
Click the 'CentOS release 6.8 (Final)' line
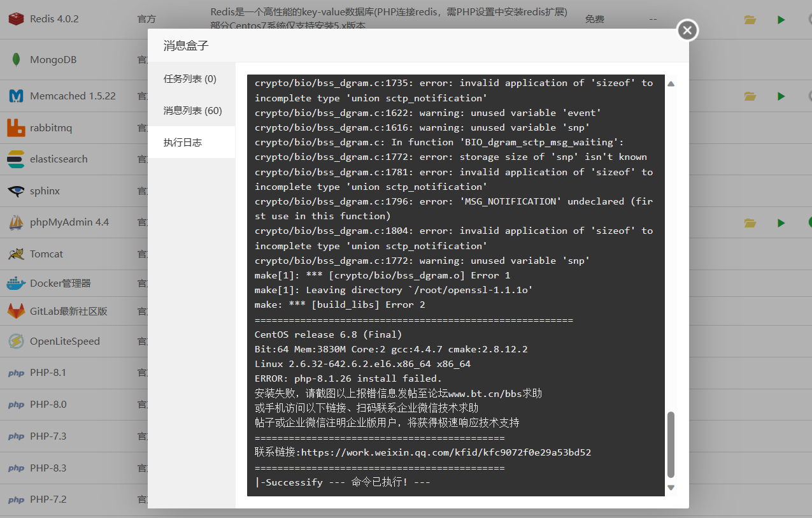[329, 335]
